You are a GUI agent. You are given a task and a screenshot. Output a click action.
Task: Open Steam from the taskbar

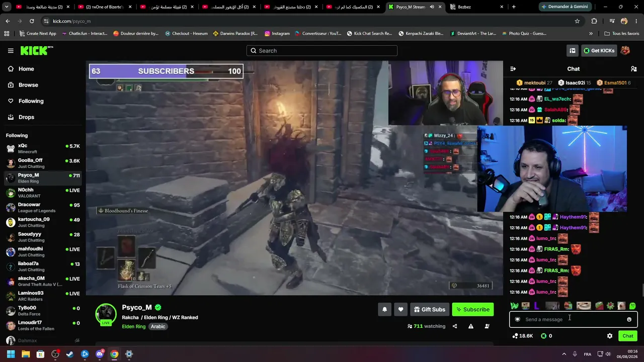click(x=70, y=354)
